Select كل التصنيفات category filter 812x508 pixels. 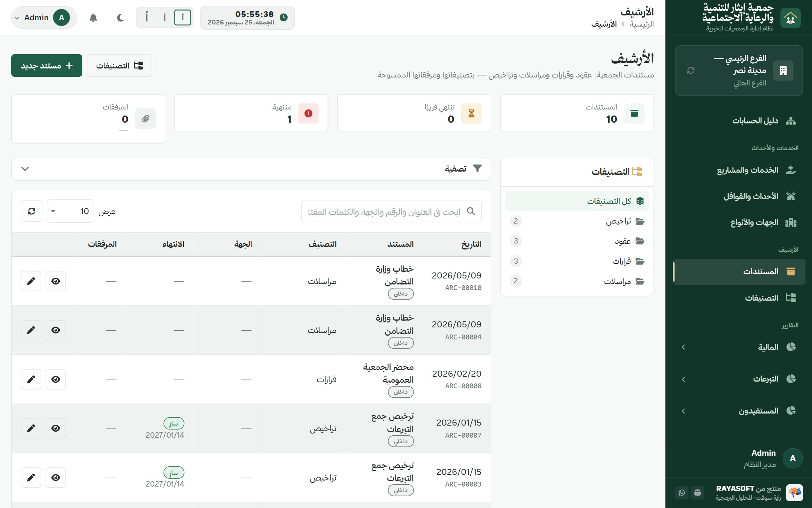[x=577, y=201]
